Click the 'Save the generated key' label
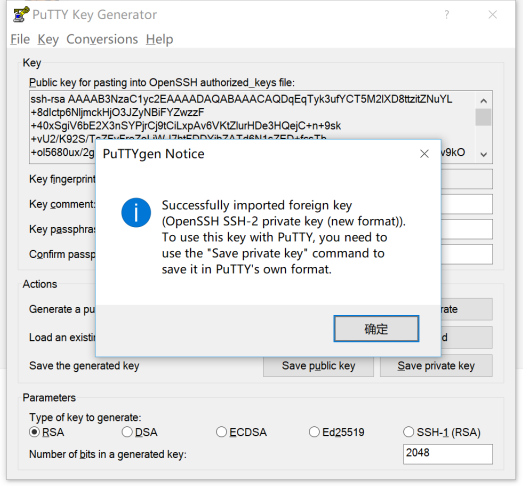523x486 pixels. click(84, 366)
